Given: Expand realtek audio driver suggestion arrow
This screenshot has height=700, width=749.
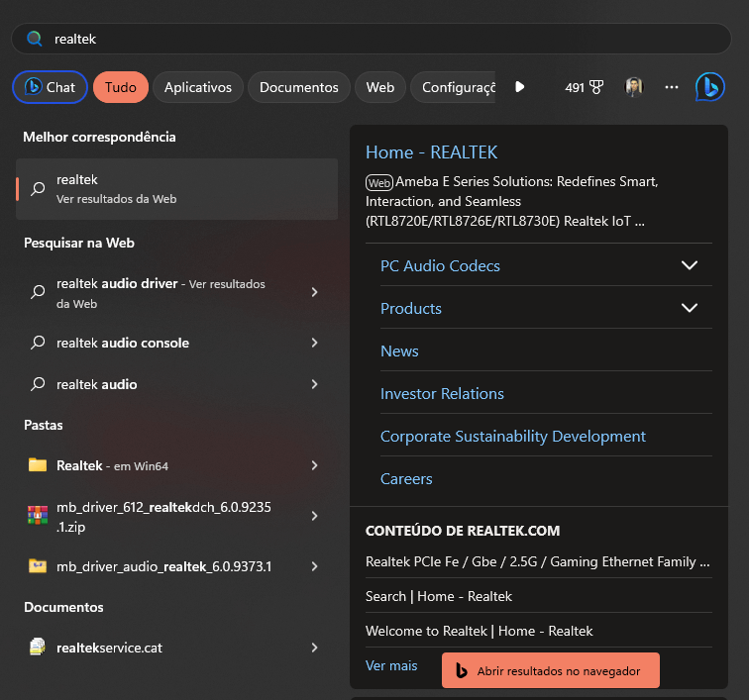Looking at the screenshot, I should (x=314, y=292).
